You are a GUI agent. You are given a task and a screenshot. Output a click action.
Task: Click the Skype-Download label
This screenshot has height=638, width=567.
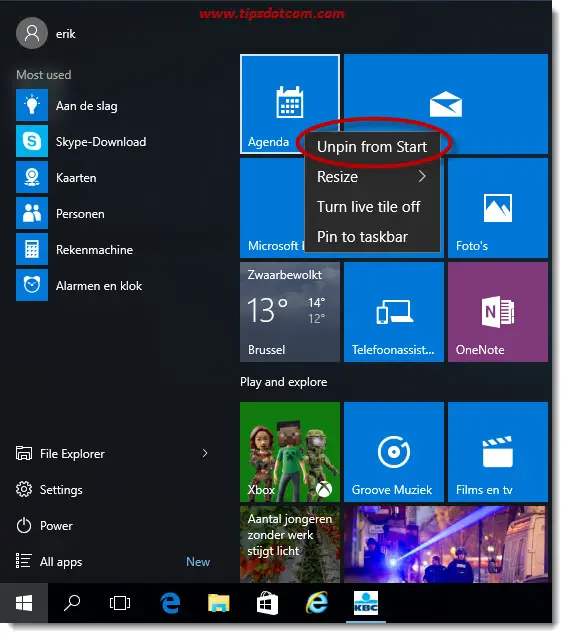click(x=101, y=142)
